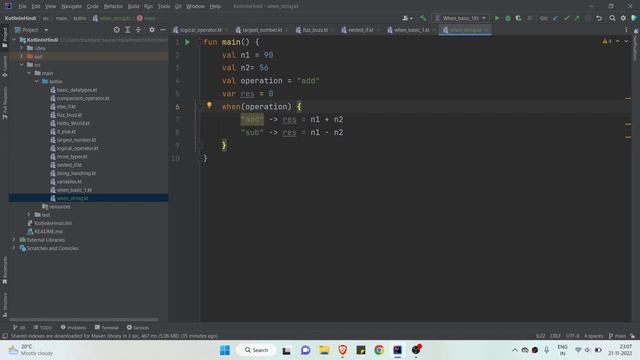Open the Navigate menu
The height and width of the screenshot is (360, 640).
click(x=71, y=6)
